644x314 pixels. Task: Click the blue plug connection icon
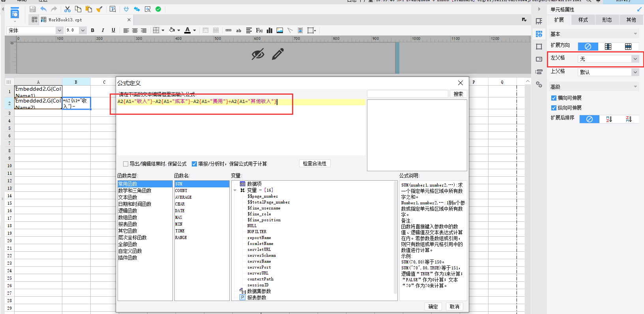[x=126, y=9]
